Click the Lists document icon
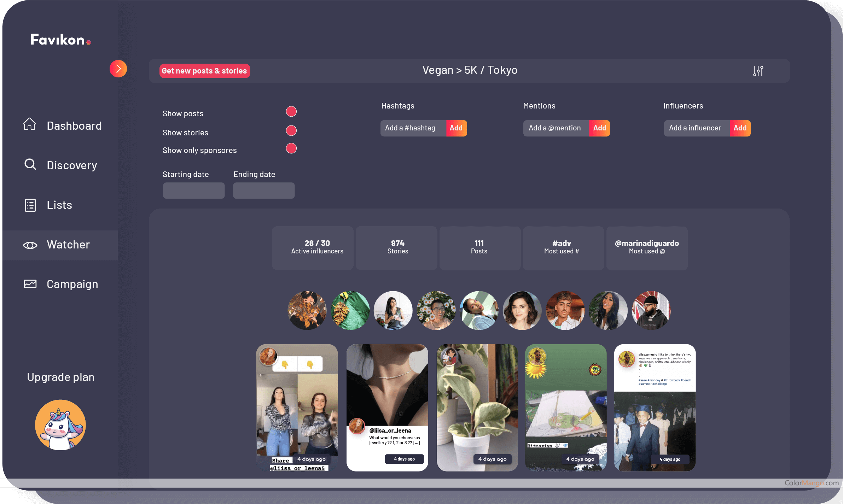This screenshot has height=504, width=843. click(30, 205)
